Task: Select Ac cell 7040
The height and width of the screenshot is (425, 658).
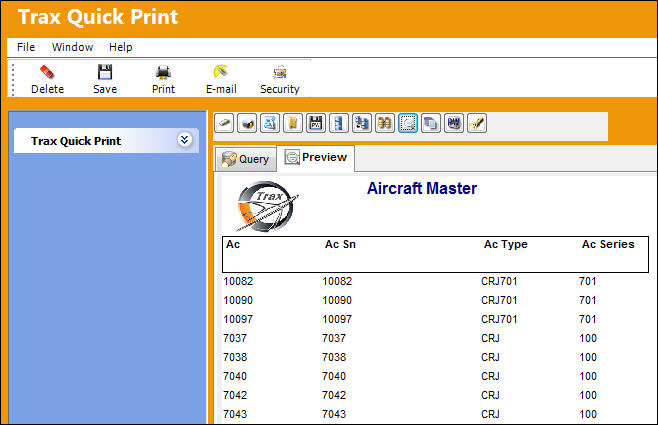Action: [x=235, y=376]
